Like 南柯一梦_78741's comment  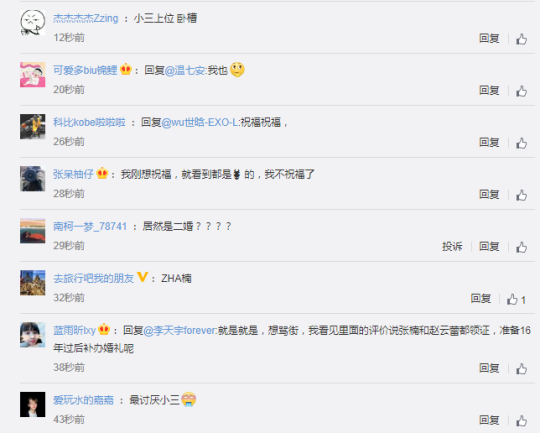click(x=521, y=247)
